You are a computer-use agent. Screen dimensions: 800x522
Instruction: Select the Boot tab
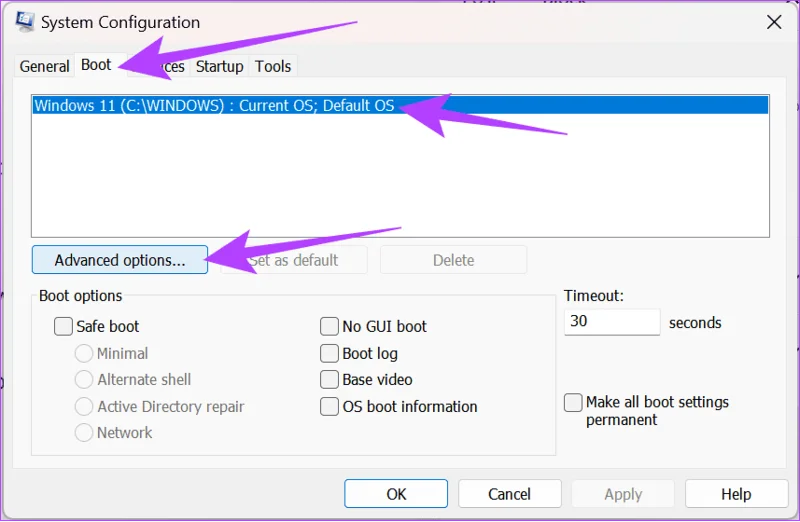pyautogui.click(x=96, y=65)
